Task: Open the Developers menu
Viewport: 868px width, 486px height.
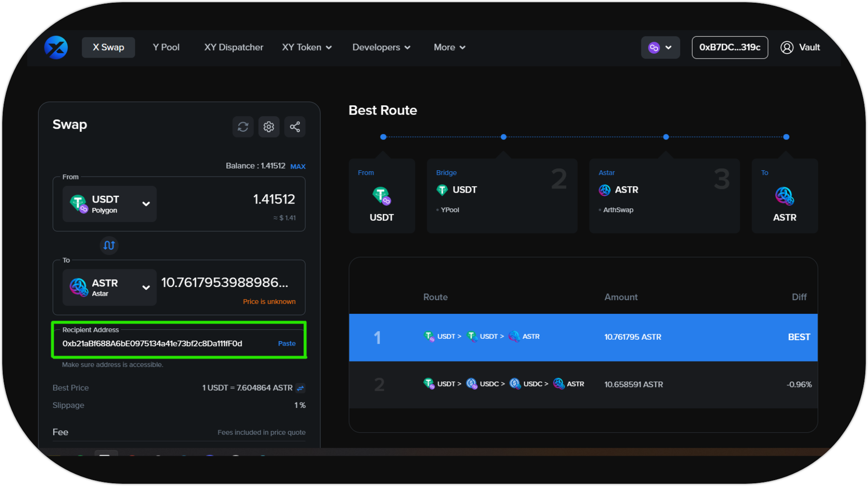Action: coord(381,48)
